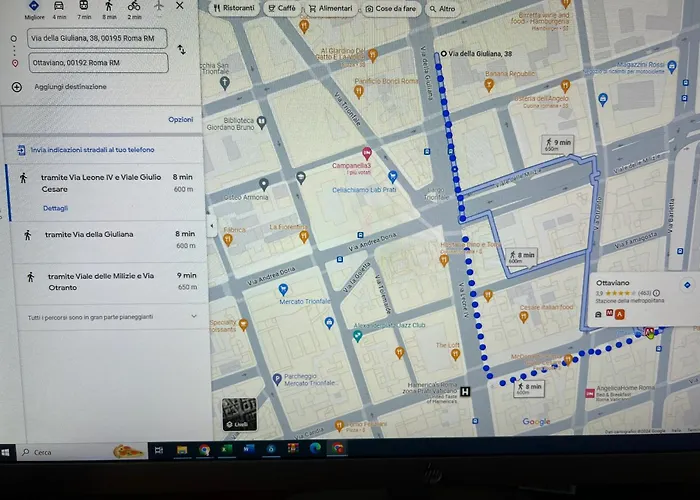
Task: Click the 9 min walking route label on map
Action: coord(558,144)
